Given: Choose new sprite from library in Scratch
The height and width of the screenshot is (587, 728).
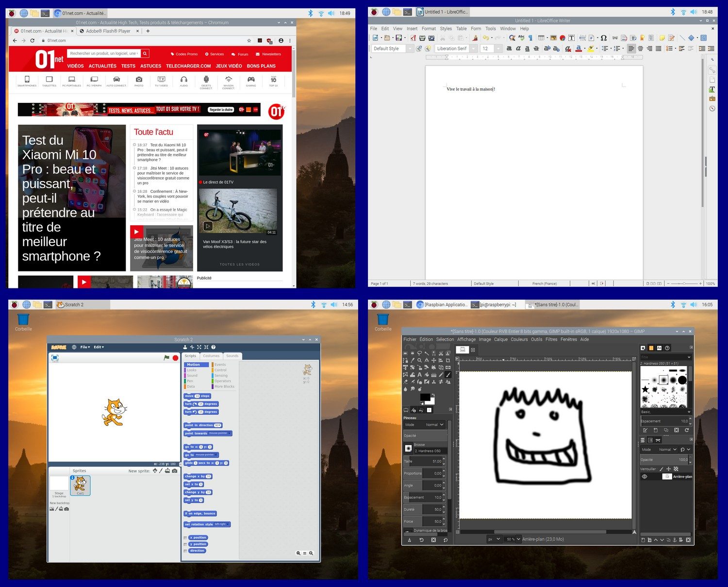Looking at the screenshot, I should [155, 471].
